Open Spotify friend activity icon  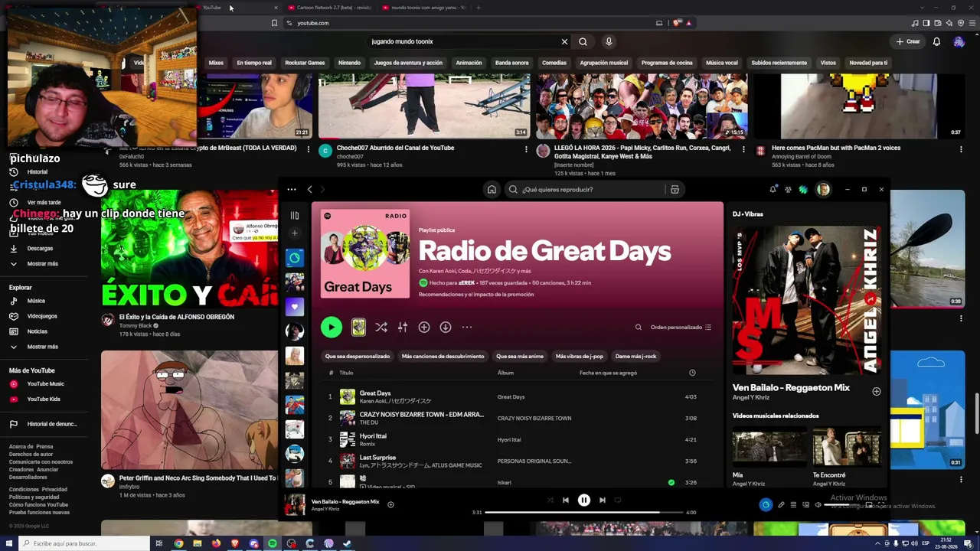coord(788,190)
